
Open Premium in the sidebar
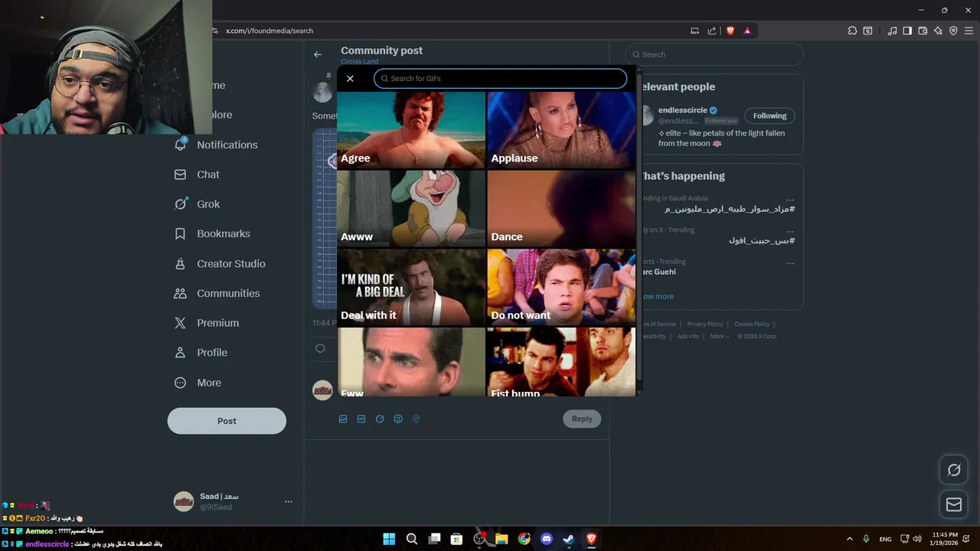click(207, 323)
